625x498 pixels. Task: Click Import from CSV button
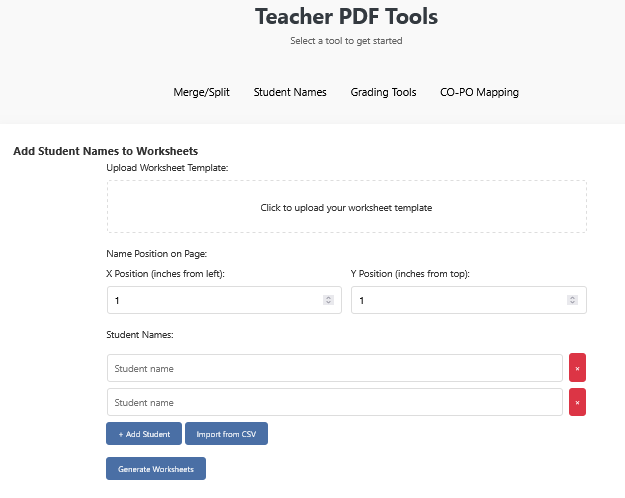point(226,434)
